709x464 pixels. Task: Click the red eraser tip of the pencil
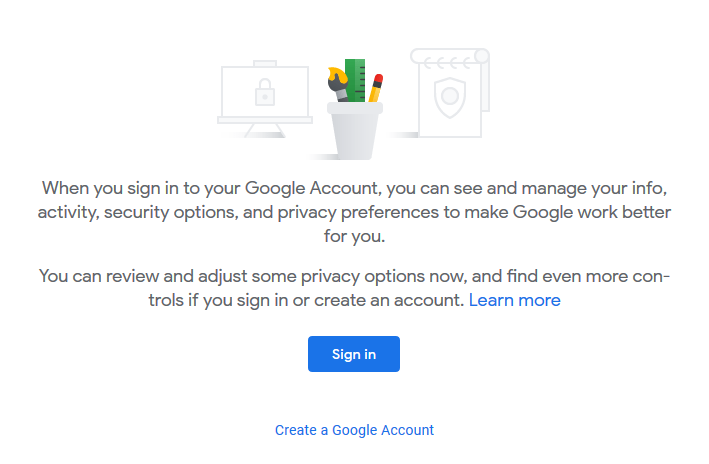(378, 78)
